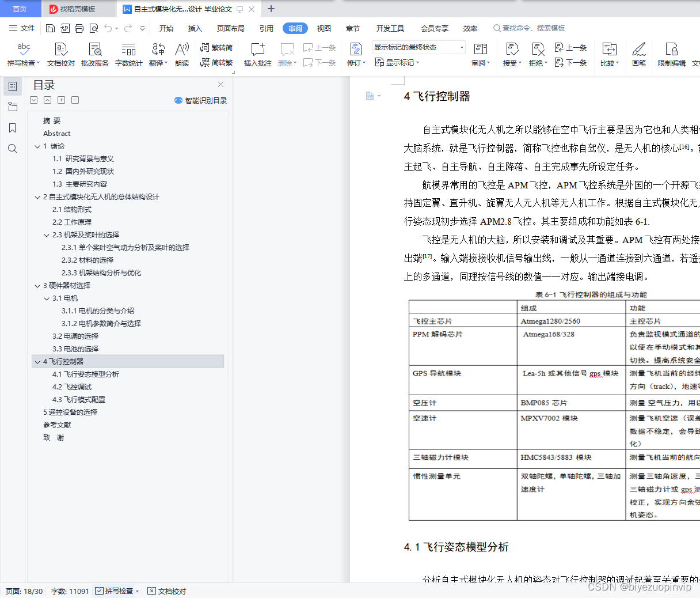Collapse 3 硬件器材选择 node

(x=37, y=286)
